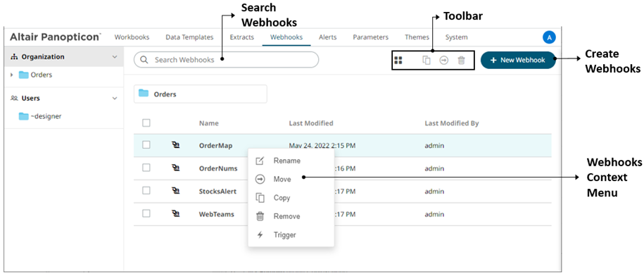
Task: Click the New Webhook button
Action: click(518, 60)
